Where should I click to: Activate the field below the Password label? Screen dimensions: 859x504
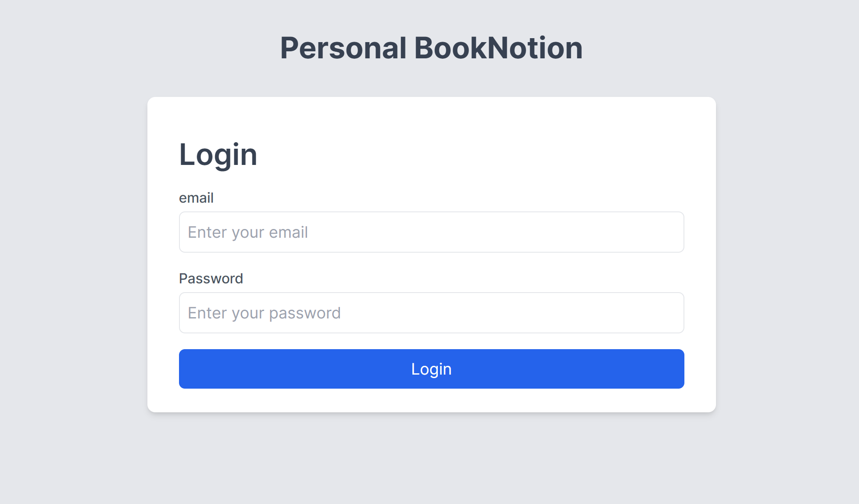[x=431, y=313]
